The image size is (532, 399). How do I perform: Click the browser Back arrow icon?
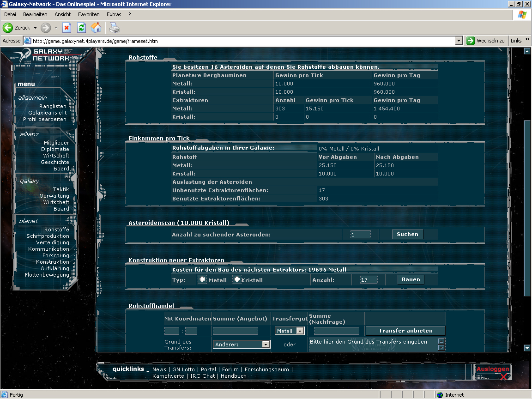point(8,28)
